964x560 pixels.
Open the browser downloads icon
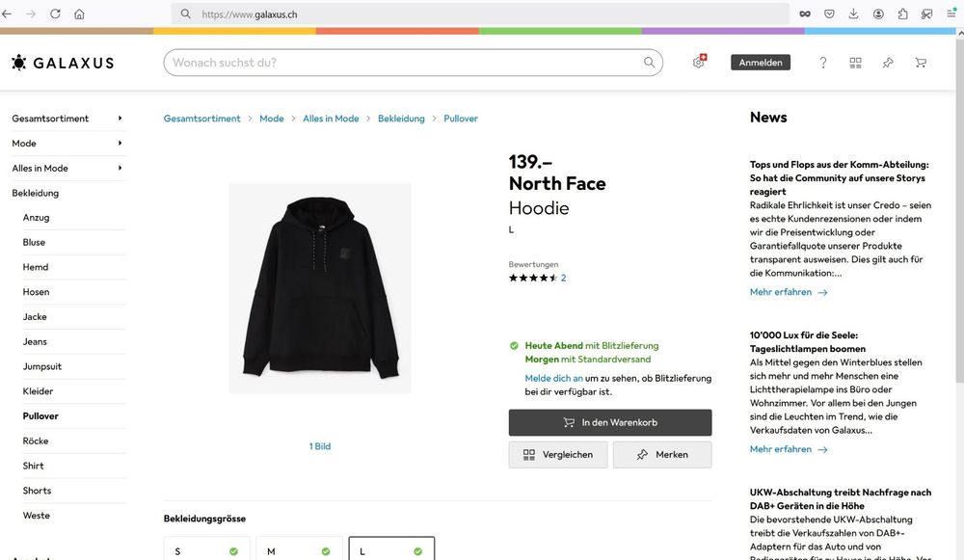point(853,13)
